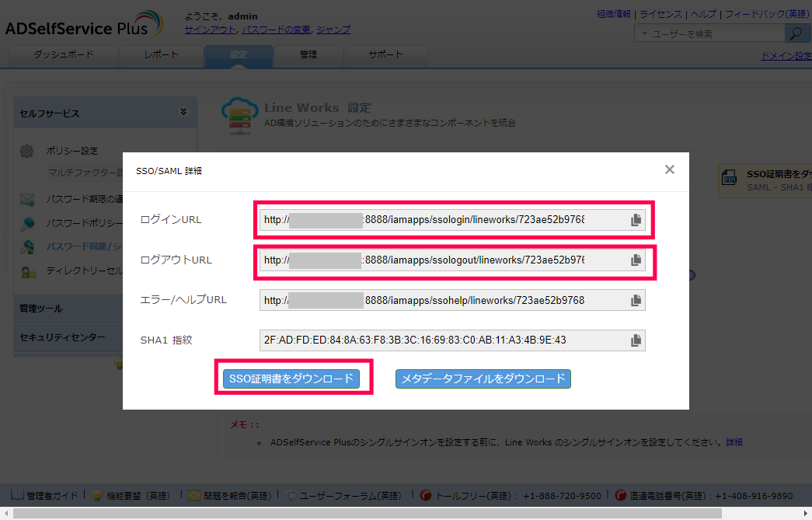Click the 詳細 link in the memo
The height and width of the screenshot is (520, 812).
[734, 442]
